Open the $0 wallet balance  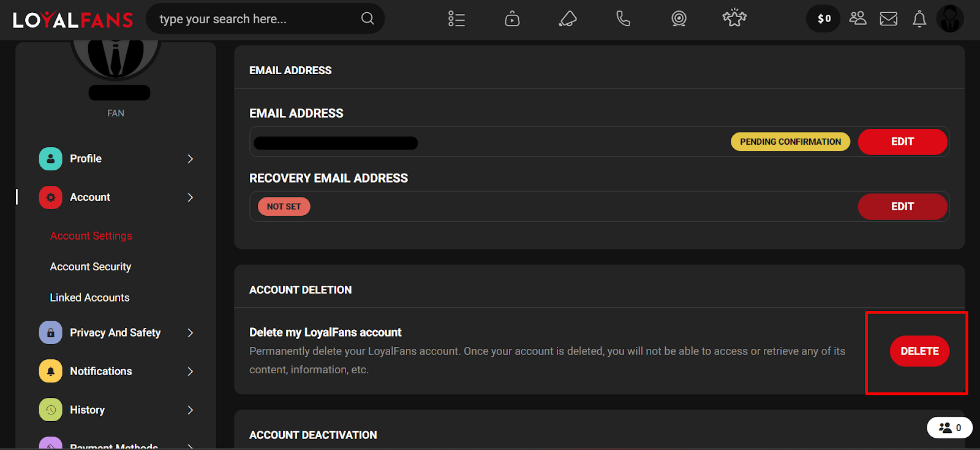point(823,19)
